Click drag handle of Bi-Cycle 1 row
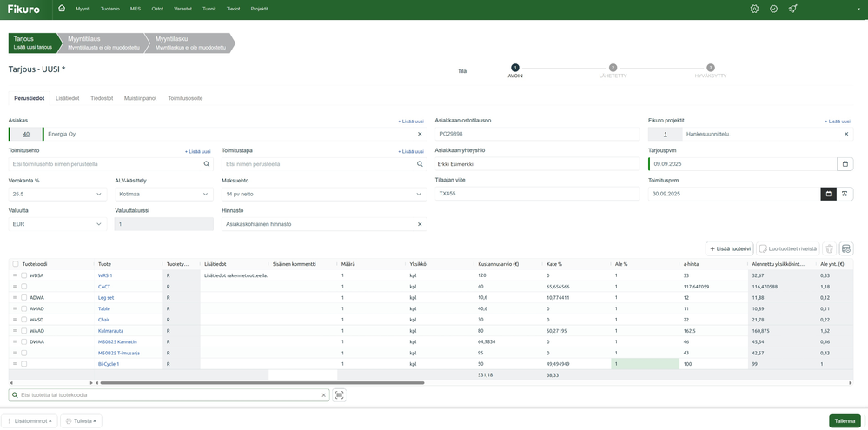868x430 pixels. pos(16,364)
